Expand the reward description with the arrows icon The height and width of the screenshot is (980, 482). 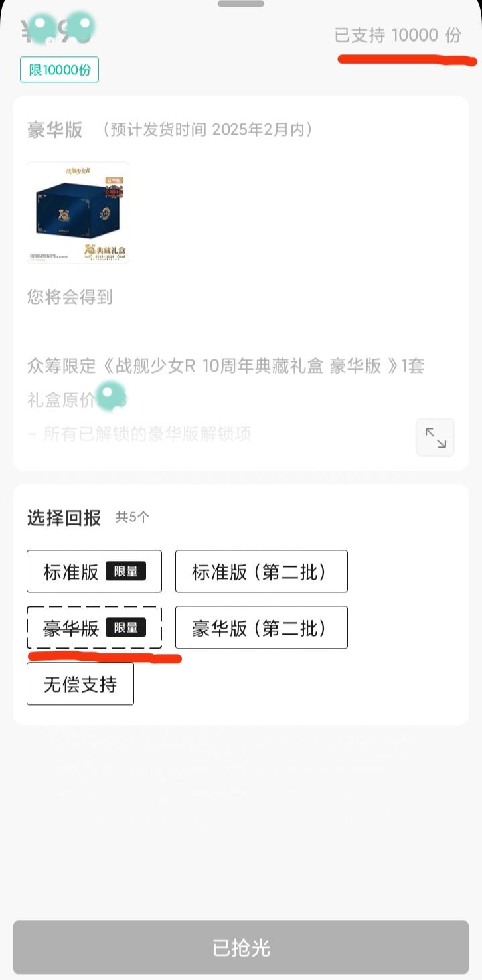(x=435, y=438)
